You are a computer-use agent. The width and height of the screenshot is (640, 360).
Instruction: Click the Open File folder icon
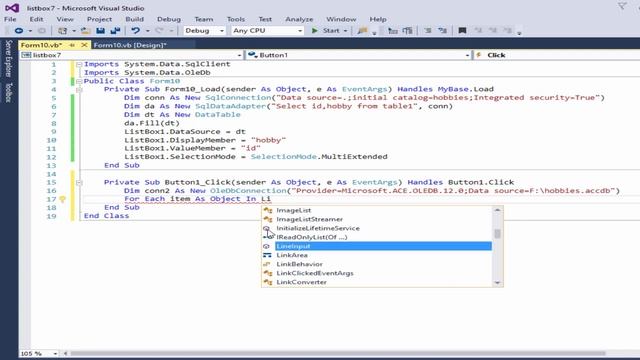86,31
